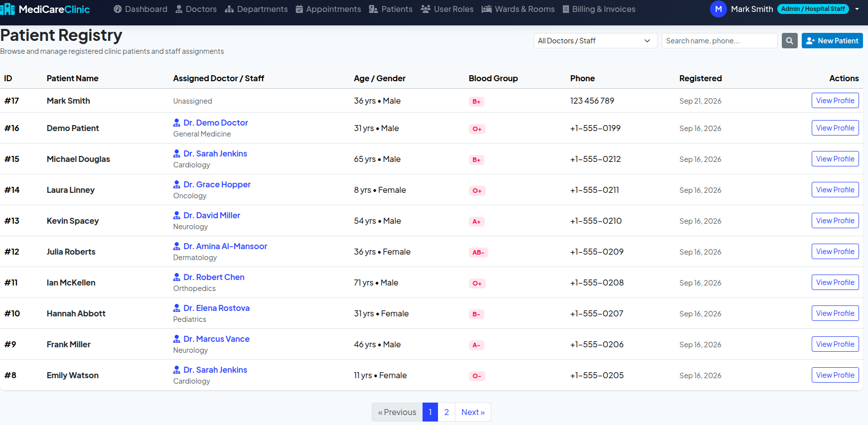This screenshot has width=868, height=425.
Task: View profile of Kevin Spacey
Action: pyautogui.click(x=835, y=221)
